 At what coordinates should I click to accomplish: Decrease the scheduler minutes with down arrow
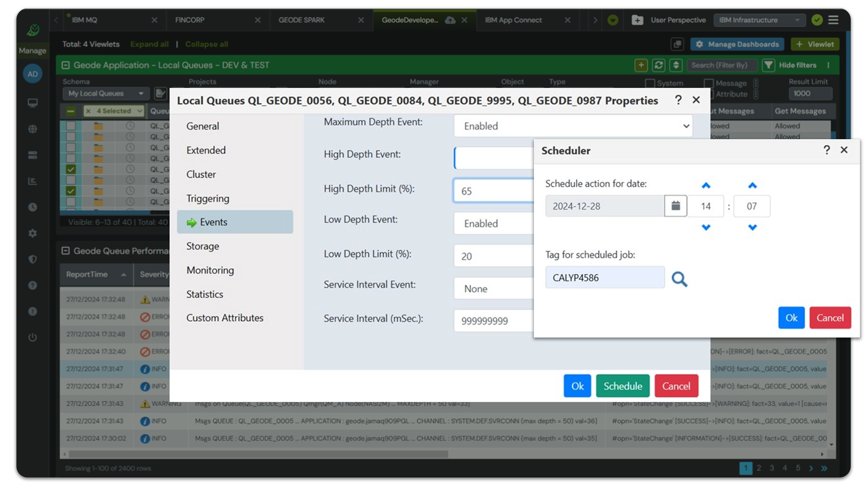click(752, 227)
